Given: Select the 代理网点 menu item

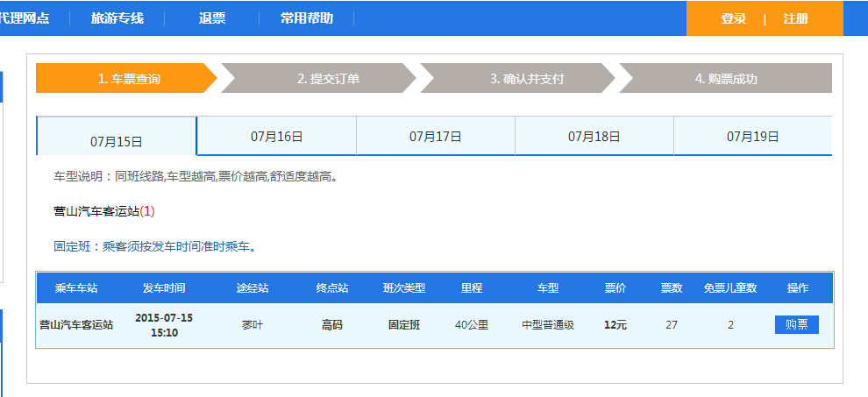Looking at the screenshot, I should coord(25,18).
